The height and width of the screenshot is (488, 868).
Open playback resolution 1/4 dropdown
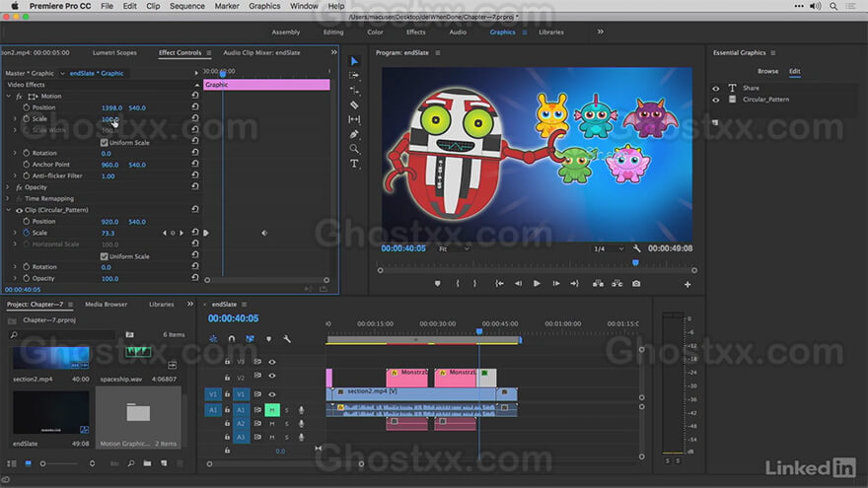click(x=608, y=249)
